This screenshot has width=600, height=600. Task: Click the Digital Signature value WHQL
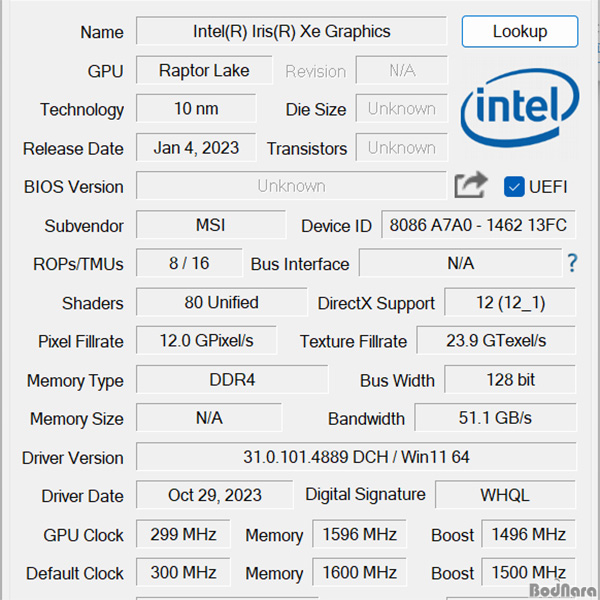[x=505, y=495]
